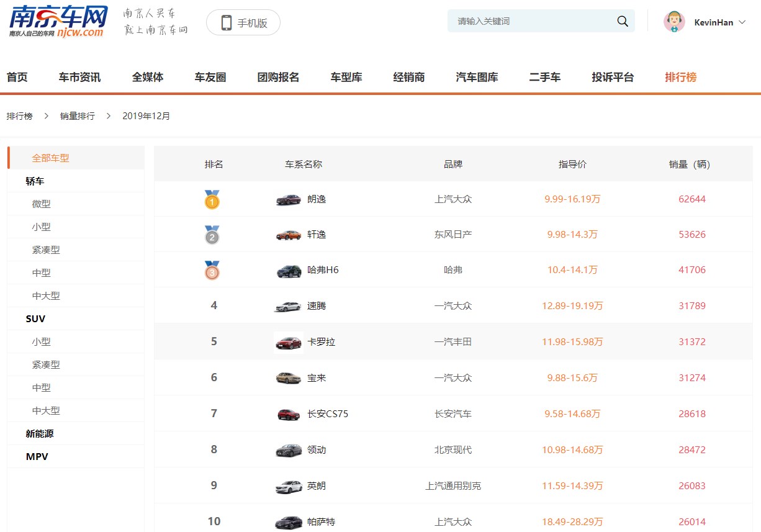
Task: Click the bronze rank 3 medal
Action: [212, 270]
